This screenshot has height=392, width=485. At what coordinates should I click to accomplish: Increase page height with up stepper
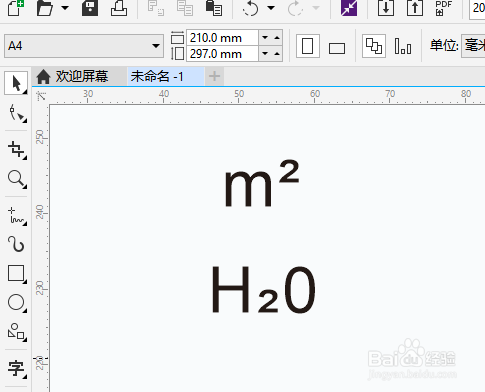tap(277, 53)
